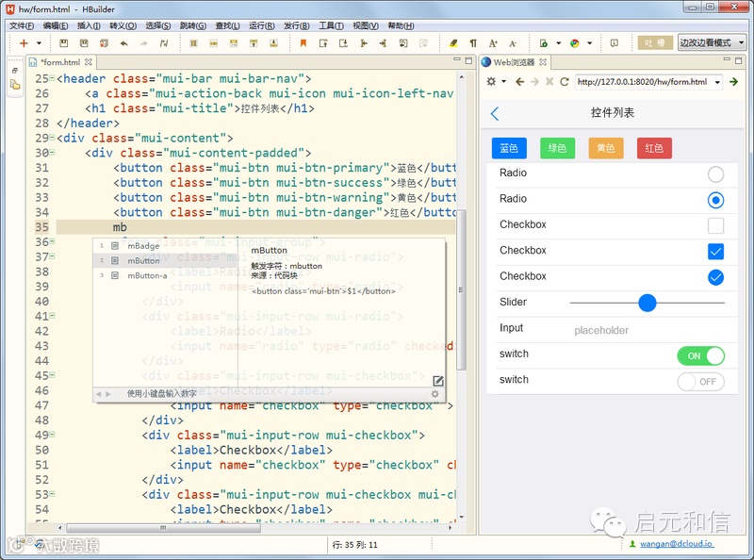The height and width of the screenshot is (560, 754).
Task: Collapse the header tag on line 25
Action: pos(52,79)
